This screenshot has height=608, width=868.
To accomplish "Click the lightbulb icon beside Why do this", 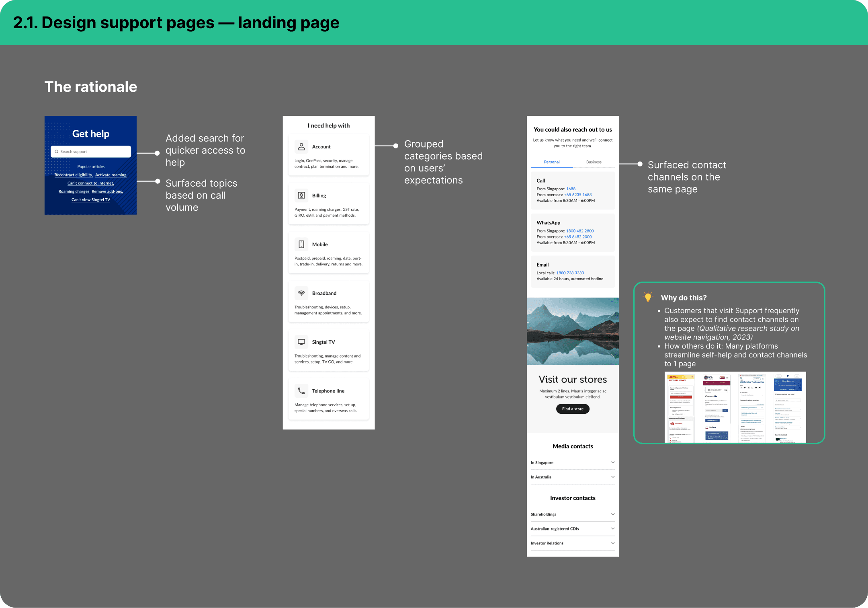I will point(647,297).
